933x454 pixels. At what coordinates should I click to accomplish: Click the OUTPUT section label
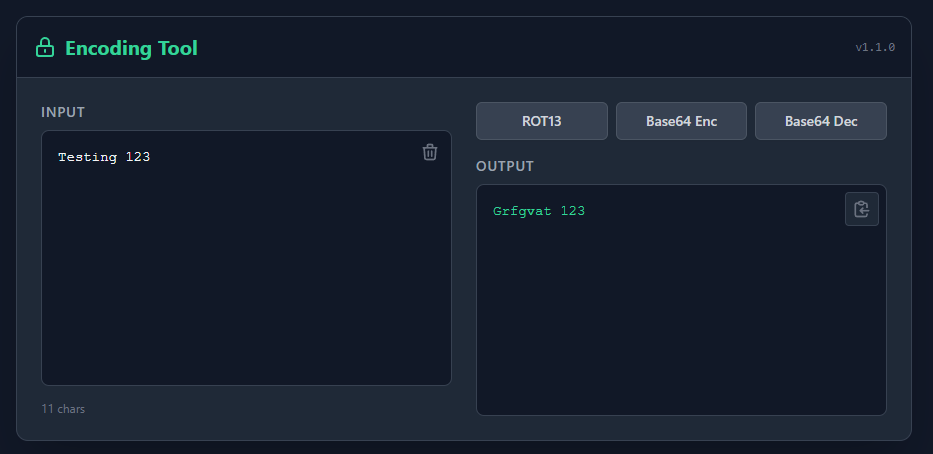tap(505, 166)
